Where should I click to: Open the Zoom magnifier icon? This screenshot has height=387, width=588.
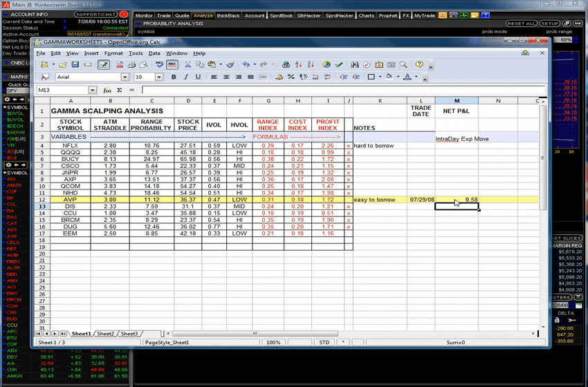[403, 64]
